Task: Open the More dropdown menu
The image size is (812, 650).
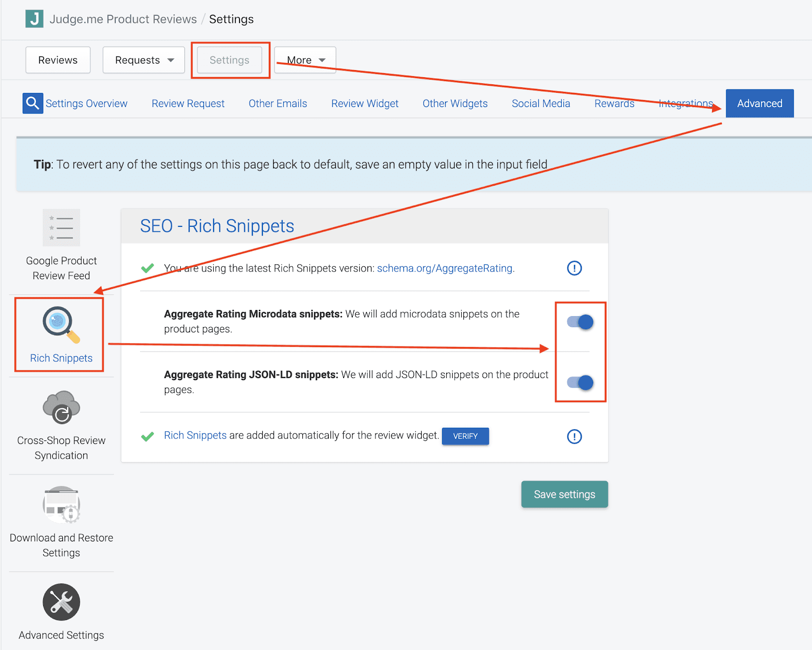Action: point(305,60)
